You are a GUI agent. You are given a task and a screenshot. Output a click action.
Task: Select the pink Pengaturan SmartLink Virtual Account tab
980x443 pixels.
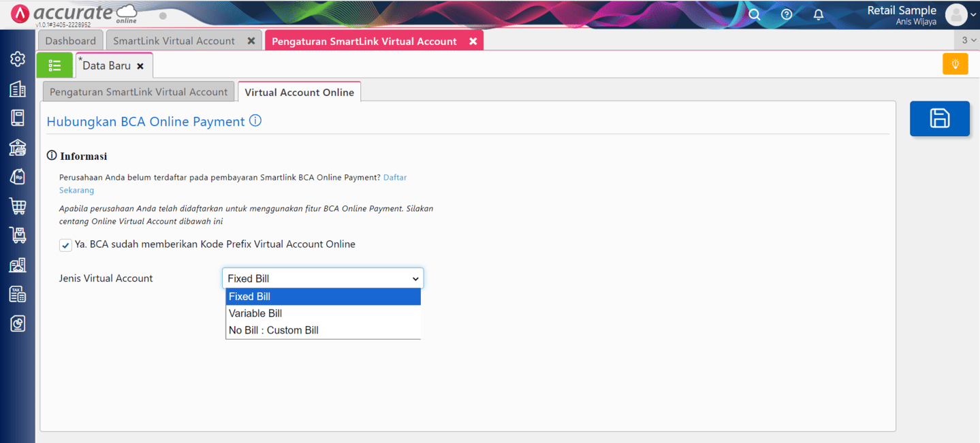364,41
